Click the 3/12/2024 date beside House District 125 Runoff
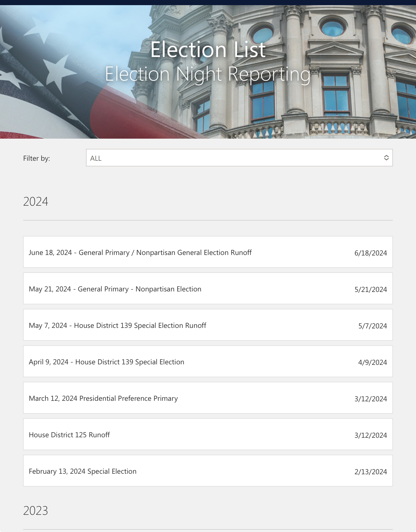 click(371, 435)
